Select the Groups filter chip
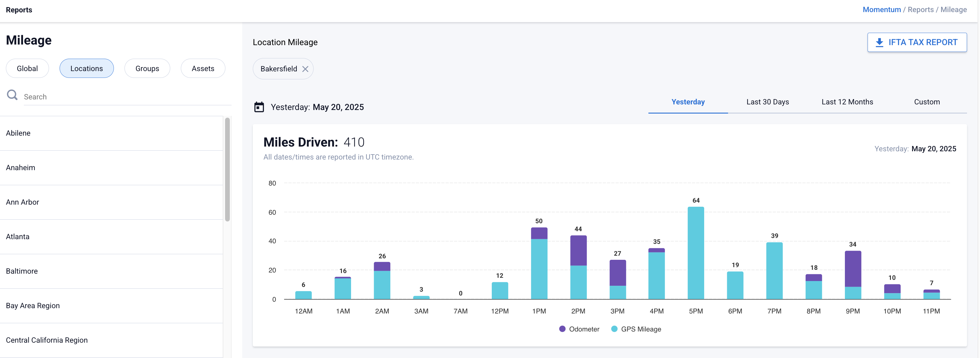 tap(147, 68)
